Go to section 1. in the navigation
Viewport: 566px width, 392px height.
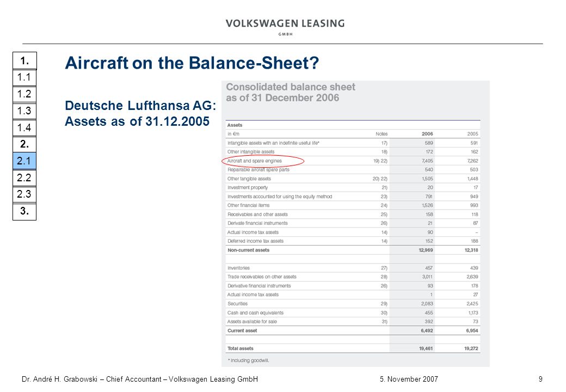coord(24,60)
